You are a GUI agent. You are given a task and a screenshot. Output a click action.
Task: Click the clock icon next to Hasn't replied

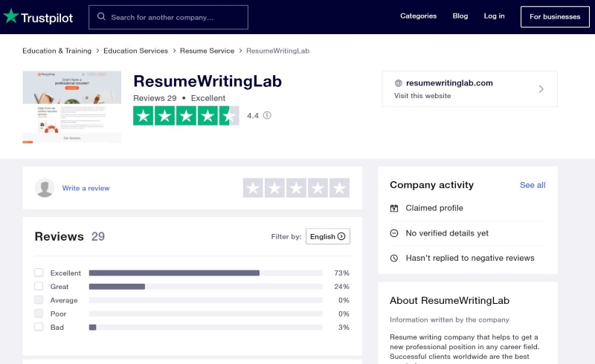click(x=394, y=259)
